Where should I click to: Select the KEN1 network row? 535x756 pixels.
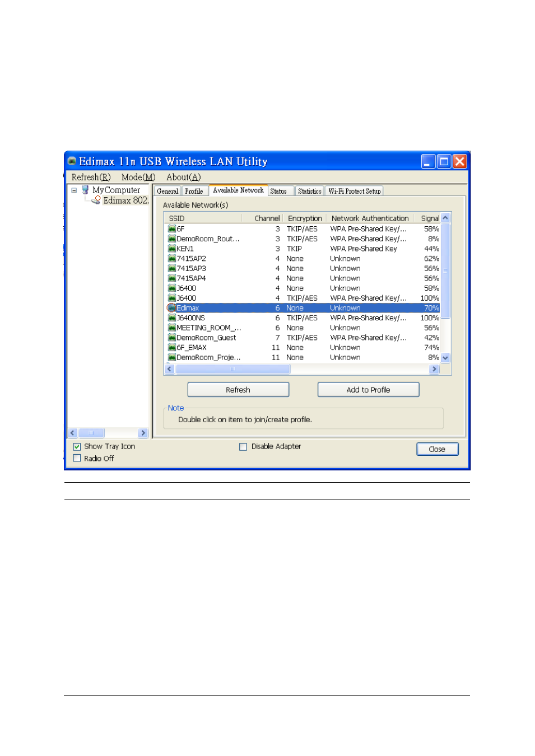tap(303, 249)
